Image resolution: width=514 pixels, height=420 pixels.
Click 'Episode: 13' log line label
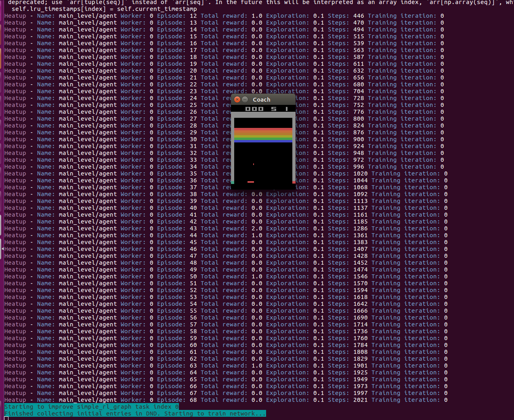coord(177,23)
